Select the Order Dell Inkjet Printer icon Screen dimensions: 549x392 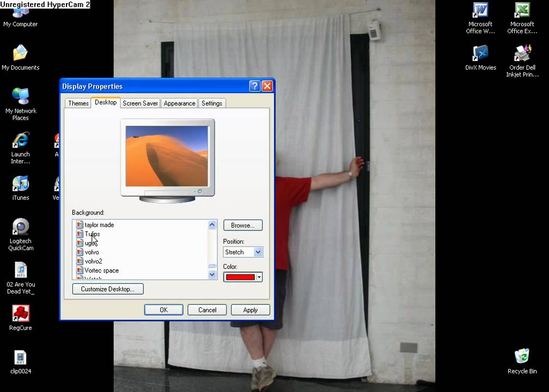522,61
